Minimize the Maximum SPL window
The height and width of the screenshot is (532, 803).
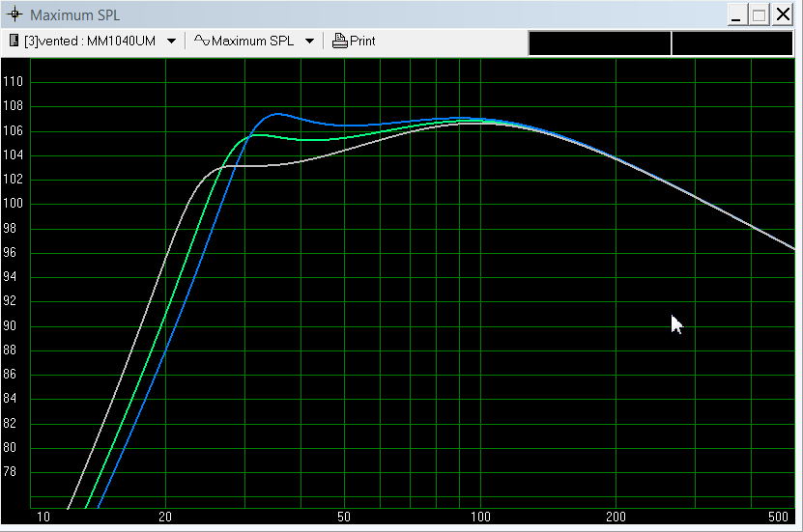pos(736,14)
